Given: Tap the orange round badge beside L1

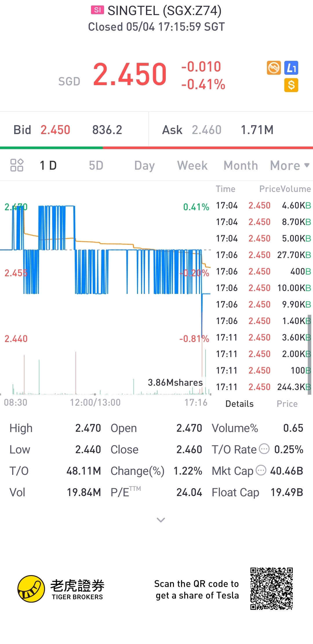Looking at the screenshot, I should [274, 68].
